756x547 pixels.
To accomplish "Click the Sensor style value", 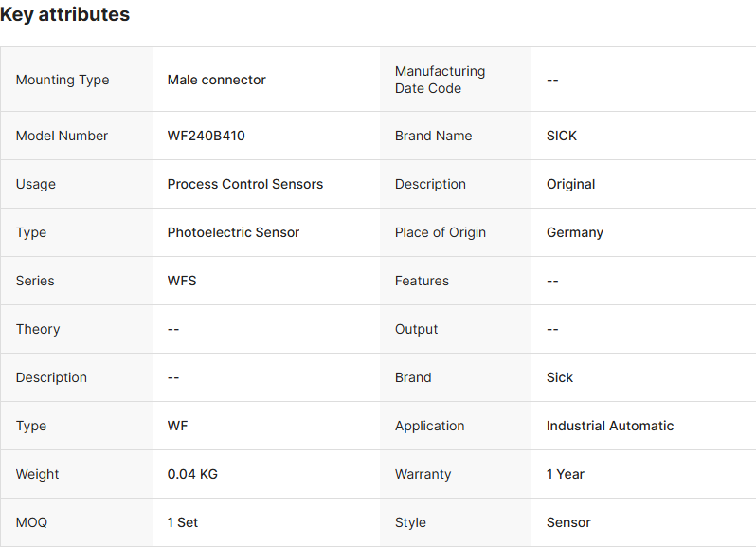I will click(568, 522).
